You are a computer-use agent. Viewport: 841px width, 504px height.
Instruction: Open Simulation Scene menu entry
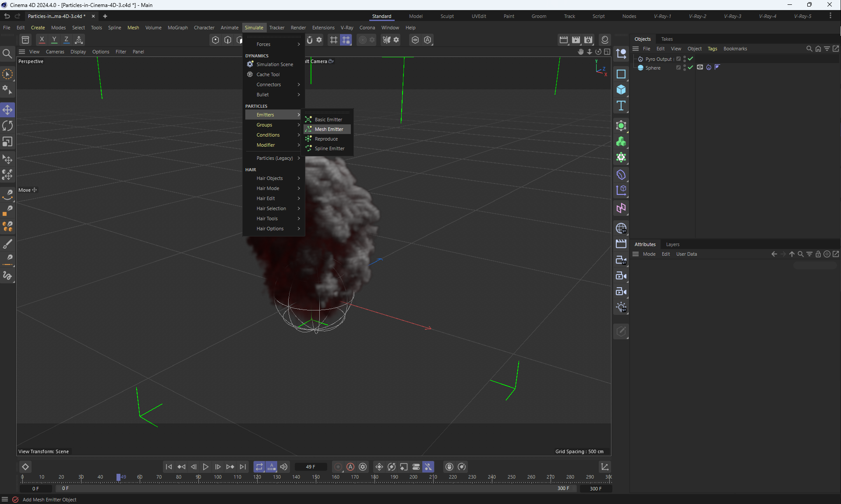coord(274,64)
